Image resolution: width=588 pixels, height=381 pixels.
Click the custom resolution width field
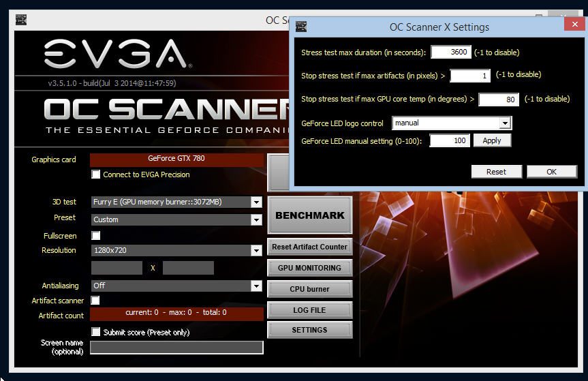click(117, 268)
